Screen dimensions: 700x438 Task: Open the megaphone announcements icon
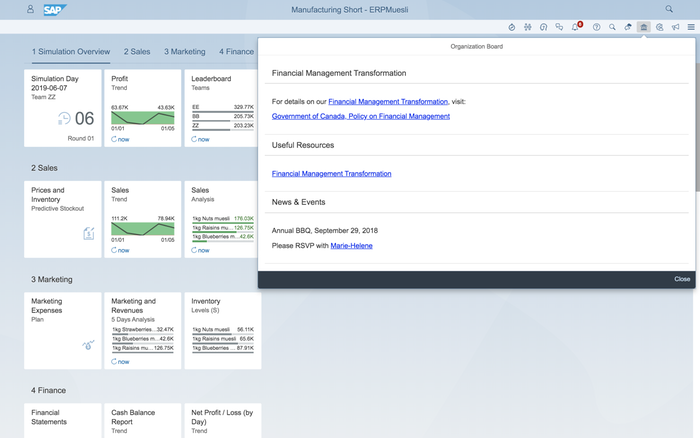coord(676,27)
